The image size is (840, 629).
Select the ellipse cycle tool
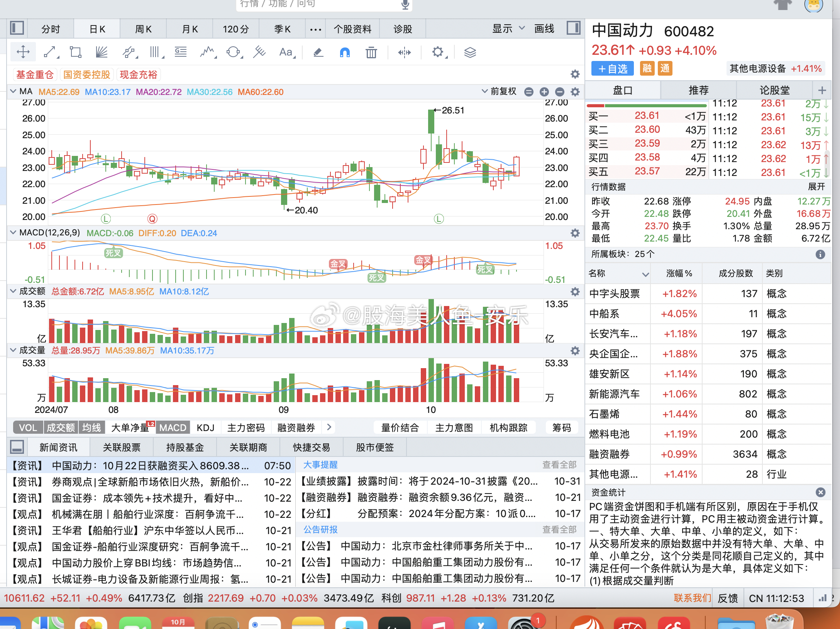[x=234, y=52]
